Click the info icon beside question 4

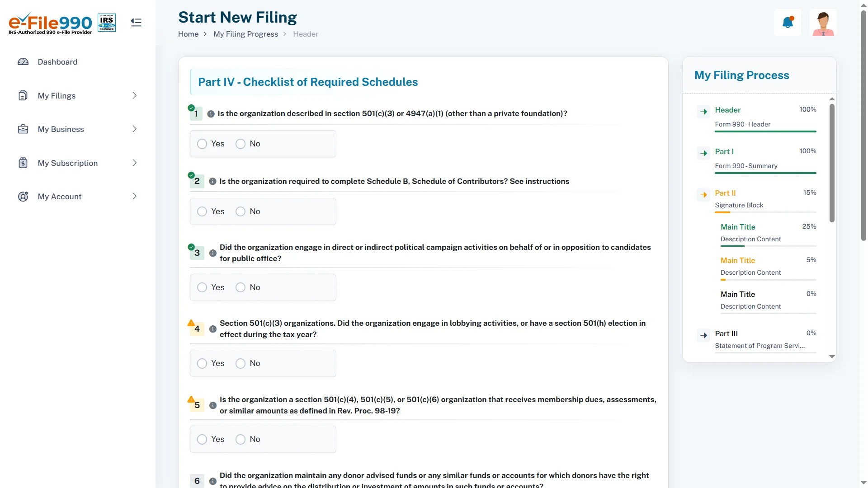tap(213, 329)
